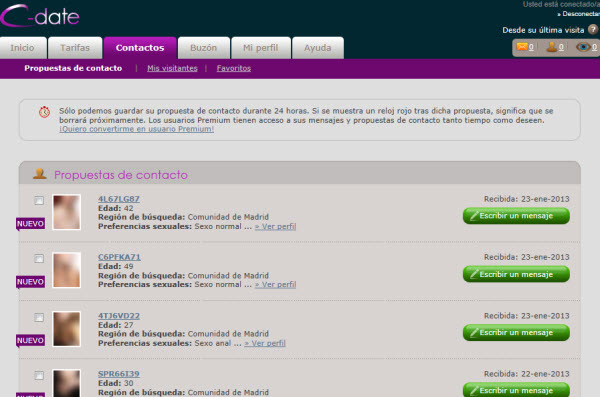
Task: Open profile of username 4TJ6VD22
Action: coord(119,316)
